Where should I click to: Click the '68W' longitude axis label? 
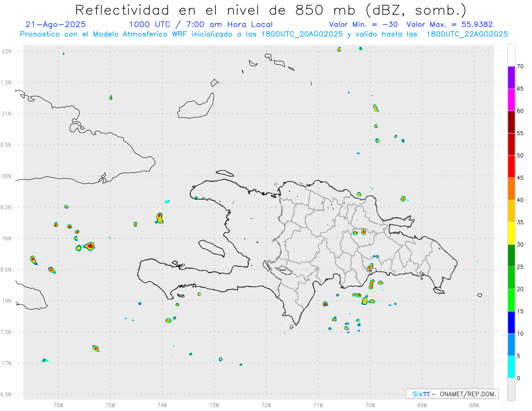click(474, 405)
